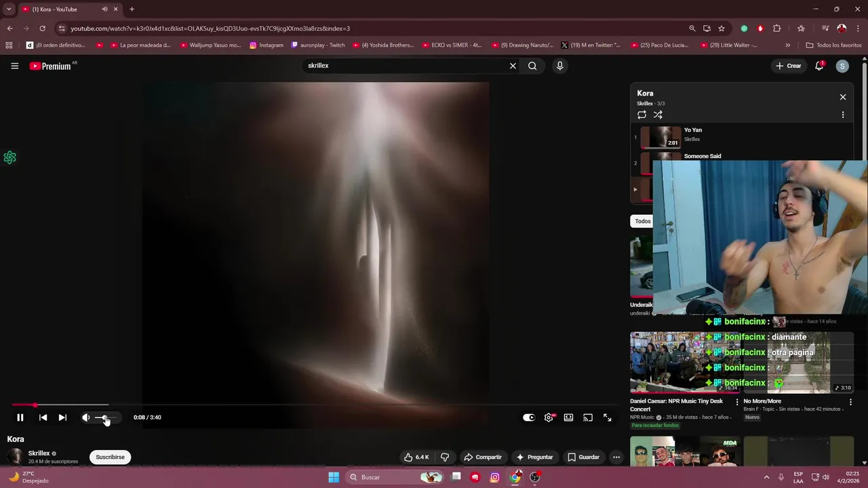Open the No More/More video title
This screenshot has height=488, width=868.
[762, 401]
